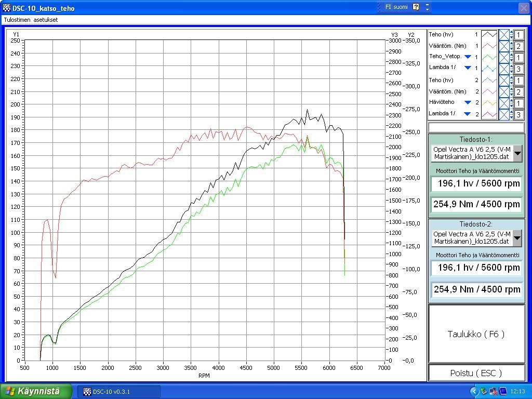Click the language bar help icon
The image size is (532, 399).
pyautogui.click(x=416, y=7)
